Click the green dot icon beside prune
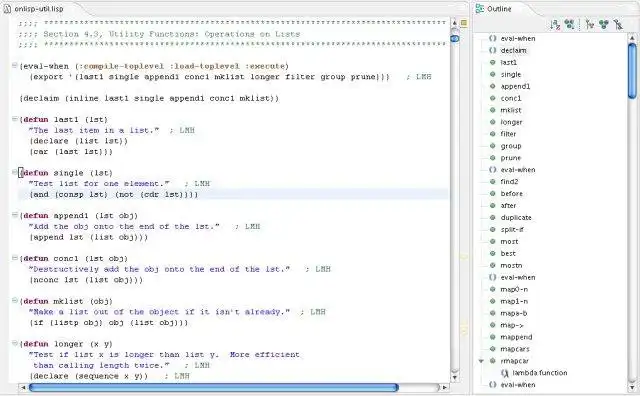640x396 pixels. click(x=493, y=158)
